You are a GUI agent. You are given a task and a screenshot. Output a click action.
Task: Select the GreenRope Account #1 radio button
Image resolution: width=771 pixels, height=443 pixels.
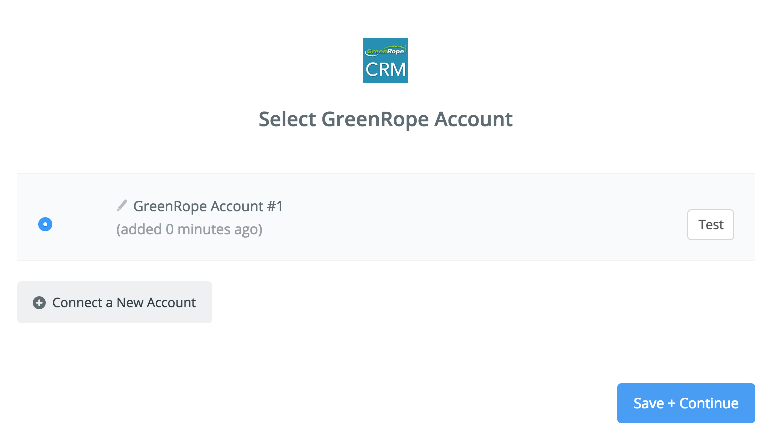tap(45, 224)
